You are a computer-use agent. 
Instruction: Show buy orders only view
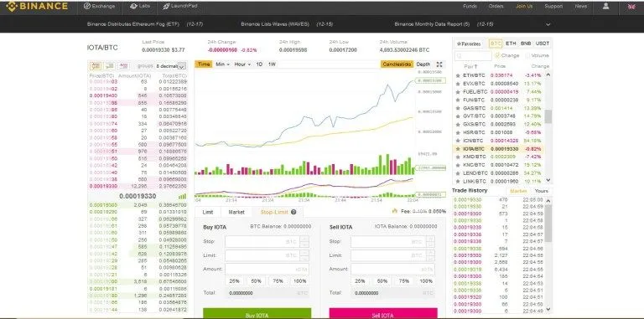(109, 65)
